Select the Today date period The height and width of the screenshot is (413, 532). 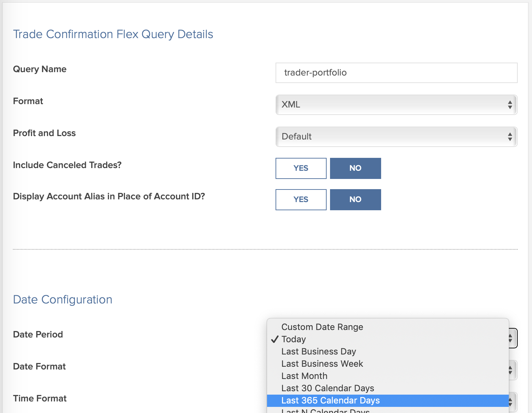tap(293, 339)
